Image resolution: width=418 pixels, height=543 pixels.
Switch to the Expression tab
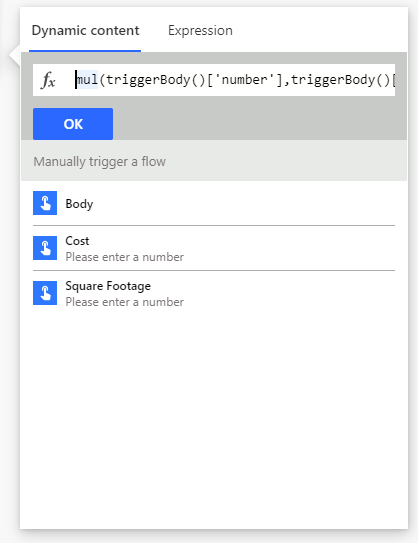200,30
